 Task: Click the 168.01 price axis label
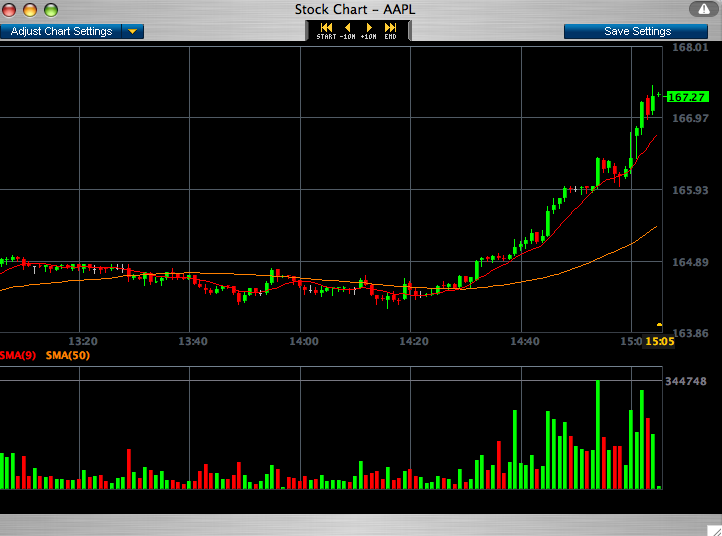690,47
